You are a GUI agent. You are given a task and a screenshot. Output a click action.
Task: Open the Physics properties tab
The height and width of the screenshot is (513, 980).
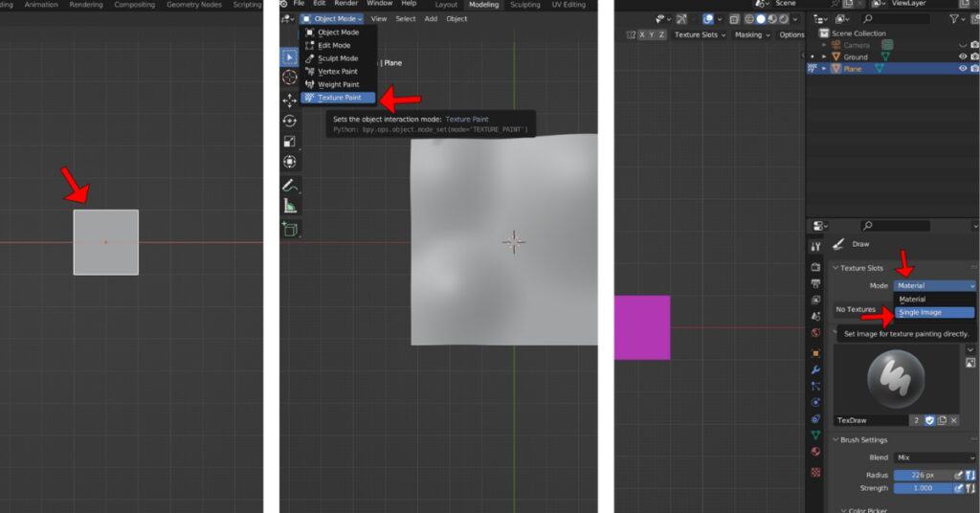tap(815, 402)
